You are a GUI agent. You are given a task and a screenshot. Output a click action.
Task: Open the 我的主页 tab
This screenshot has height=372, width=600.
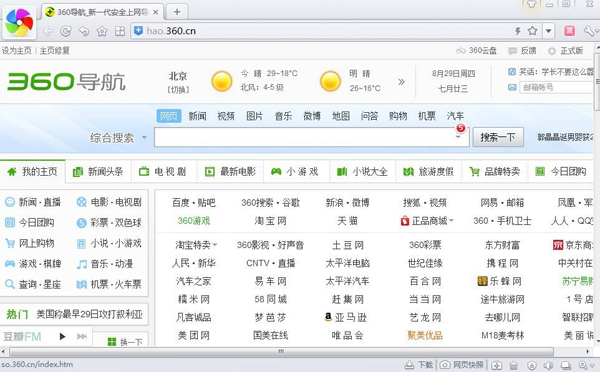pyautogui.click(x=33, y=171)
